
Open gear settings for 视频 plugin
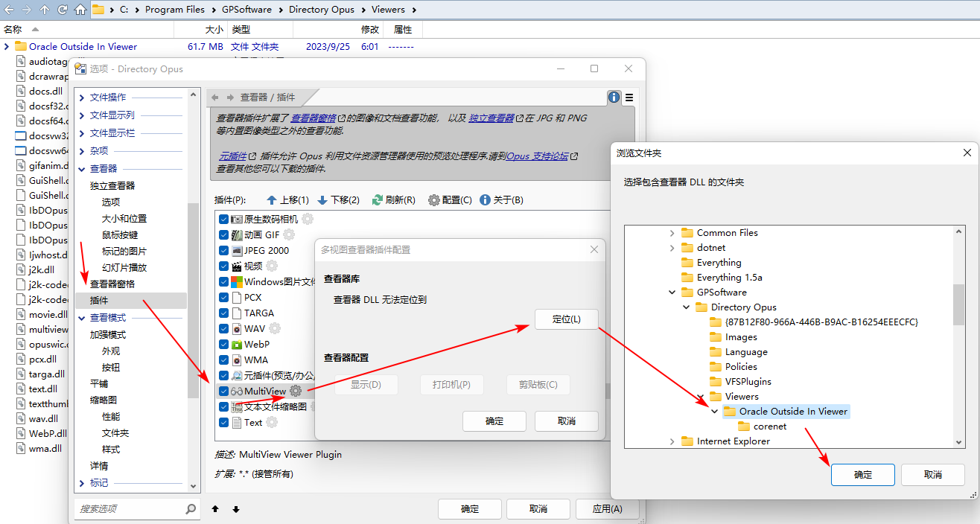[x=272, y=266]
